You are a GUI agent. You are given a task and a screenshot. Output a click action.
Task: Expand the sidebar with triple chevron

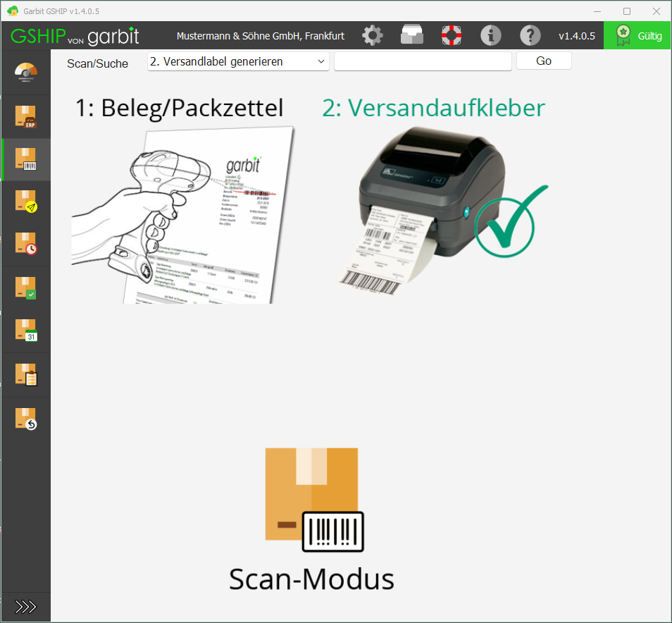(x=26, y=607)
